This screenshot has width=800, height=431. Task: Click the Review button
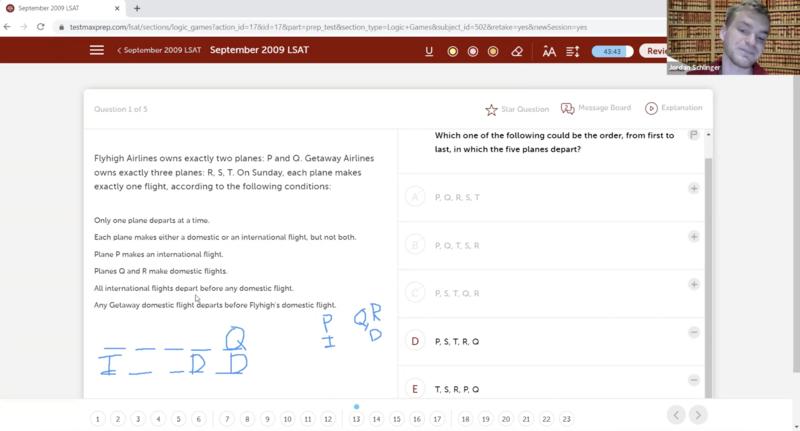click(656, 51)
